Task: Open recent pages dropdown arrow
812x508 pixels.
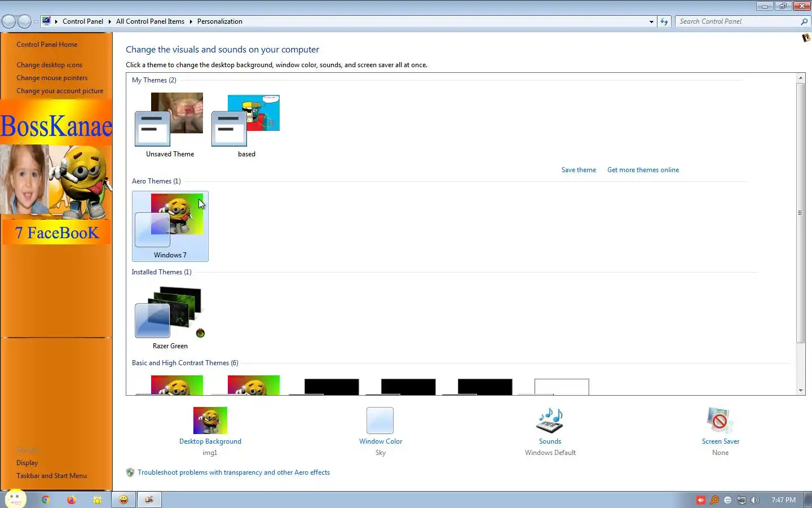Action: point(36,21)
